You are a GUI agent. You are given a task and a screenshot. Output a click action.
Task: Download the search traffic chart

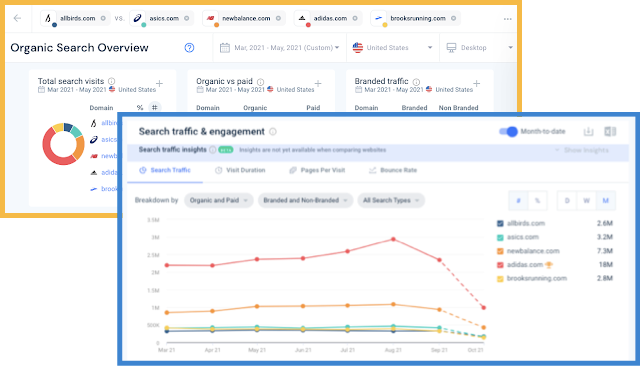click(588, 131)
